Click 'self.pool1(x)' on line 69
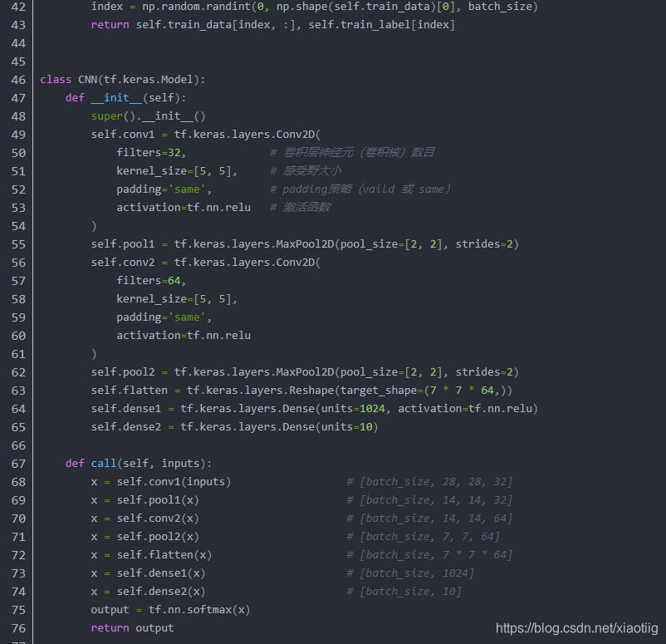This screenshot has height=644, width=666. point(158,500)
